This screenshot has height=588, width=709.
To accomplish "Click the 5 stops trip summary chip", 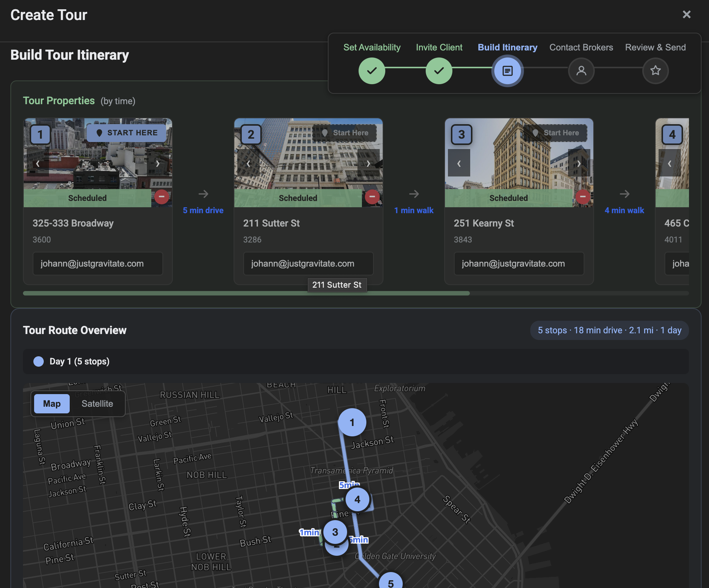I will point(609,330).
